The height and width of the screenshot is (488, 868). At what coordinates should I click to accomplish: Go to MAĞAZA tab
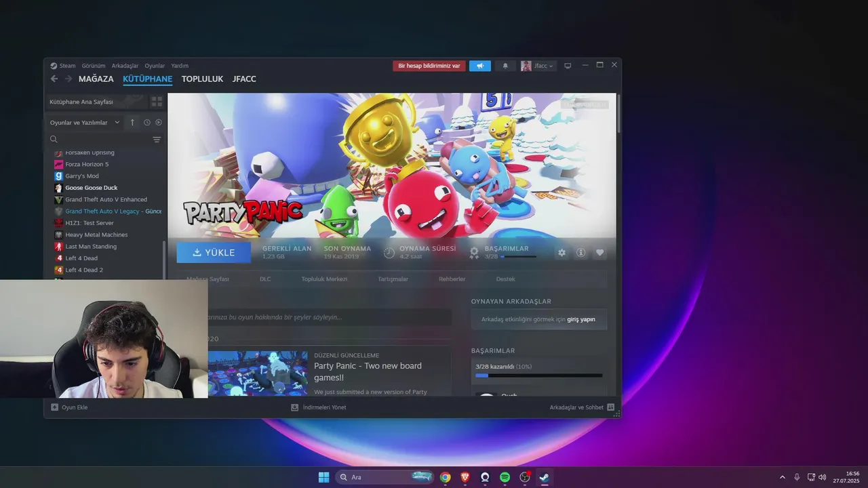[x=96, y=79]
